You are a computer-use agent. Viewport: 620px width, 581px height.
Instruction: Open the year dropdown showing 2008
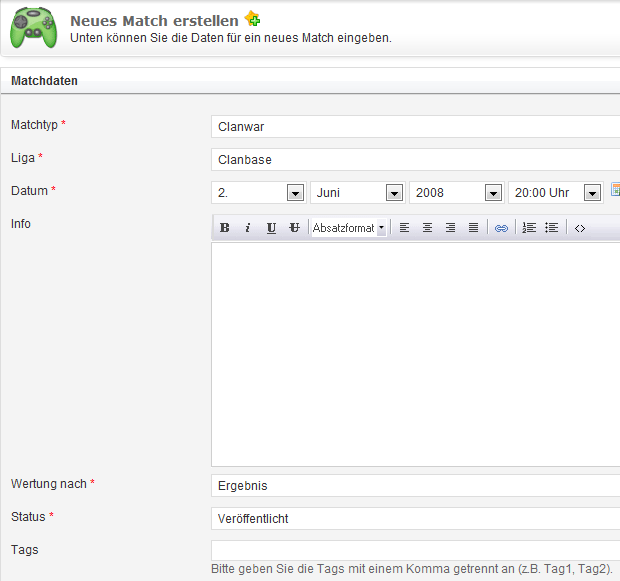pos(457,193)
